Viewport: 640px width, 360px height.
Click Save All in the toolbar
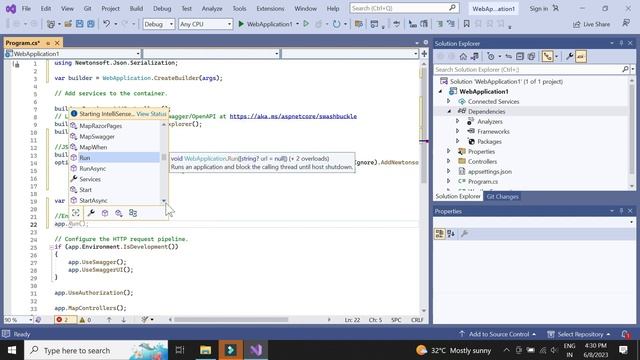[x=91, y=24]
